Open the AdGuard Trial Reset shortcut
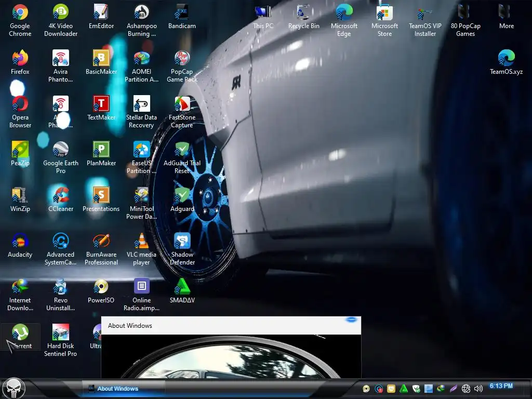532x399 pixels. (182, 157)
